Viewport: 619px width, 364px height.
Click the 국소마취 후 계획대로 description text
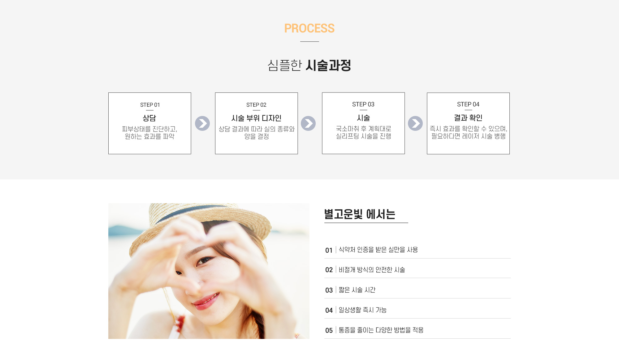point(364,129)
